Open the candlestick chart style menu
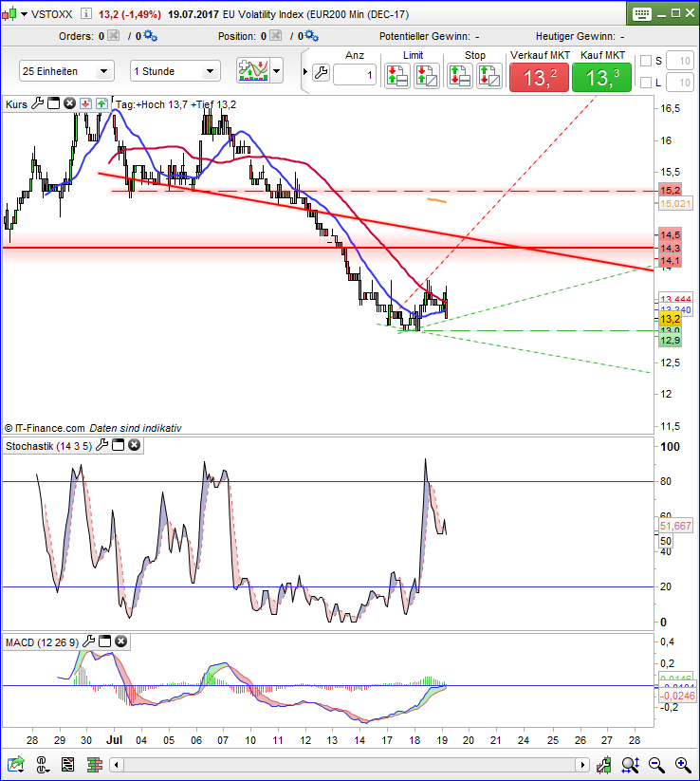 coord(14,14)
